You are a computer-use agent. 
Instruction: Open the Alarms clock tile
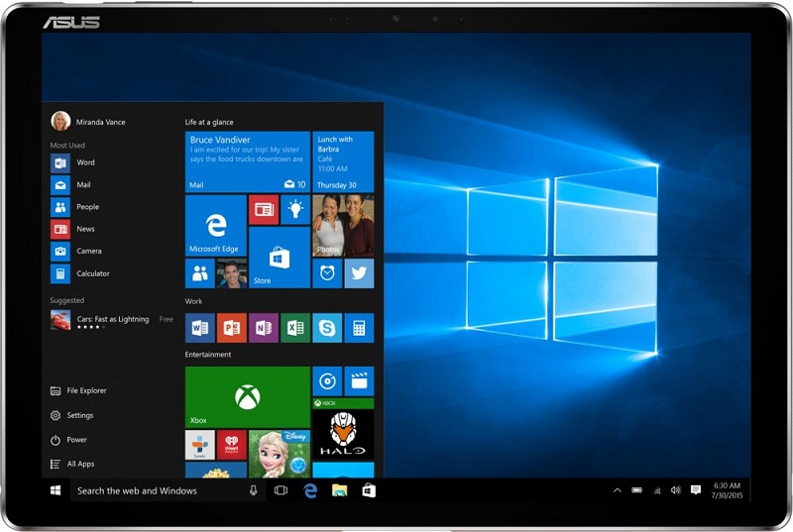point(327,273)
